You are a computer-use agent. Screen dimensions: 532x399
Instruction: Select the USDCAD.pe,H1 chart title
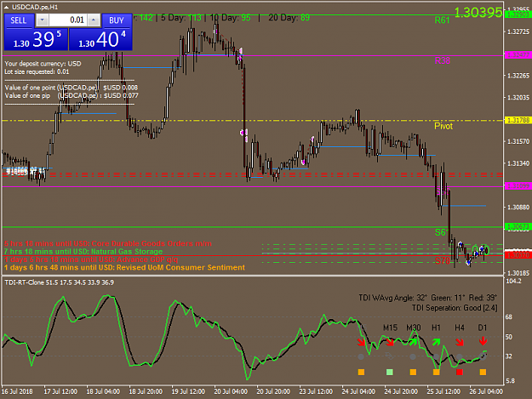pyautogui.click(x=35, y=7)
